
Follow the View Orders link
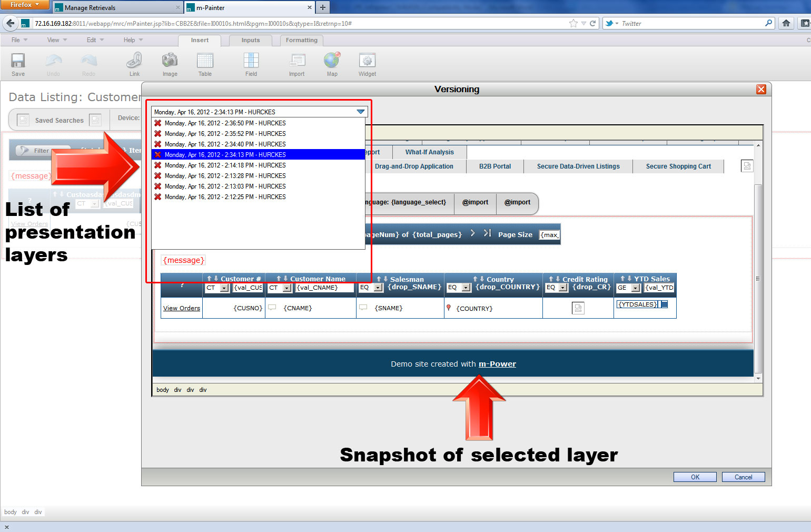[182, 308]
